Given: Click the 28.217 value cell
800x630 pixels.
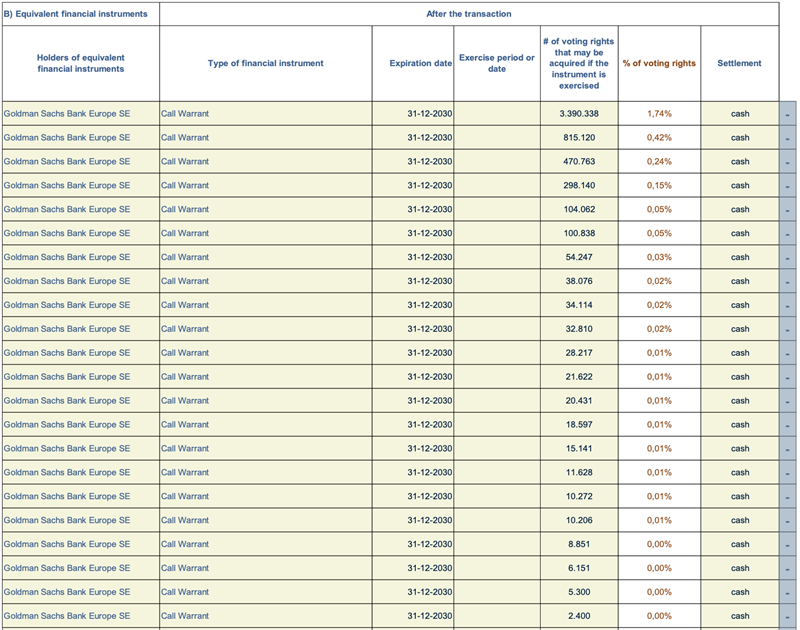Looking at the screenshot, I should [579, 353].
